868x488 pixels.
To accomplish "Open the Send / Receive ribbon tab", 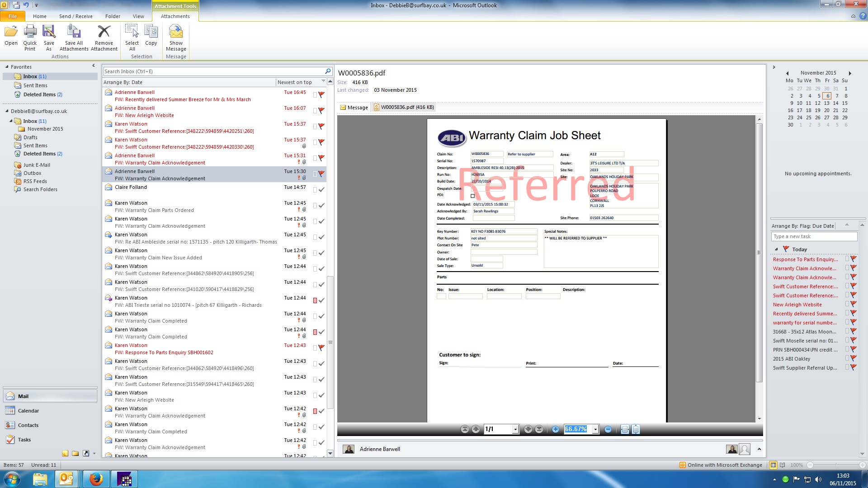I will coord(75,16).
